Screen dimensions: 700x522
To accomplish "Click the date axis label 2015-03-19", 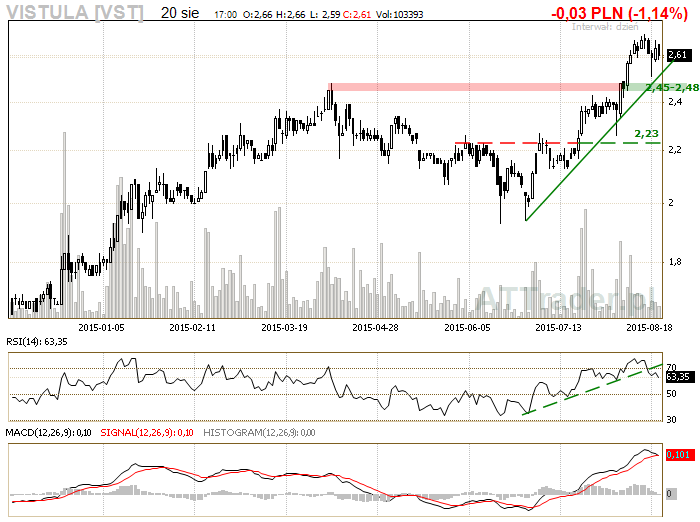I will [x=284, y=328].
